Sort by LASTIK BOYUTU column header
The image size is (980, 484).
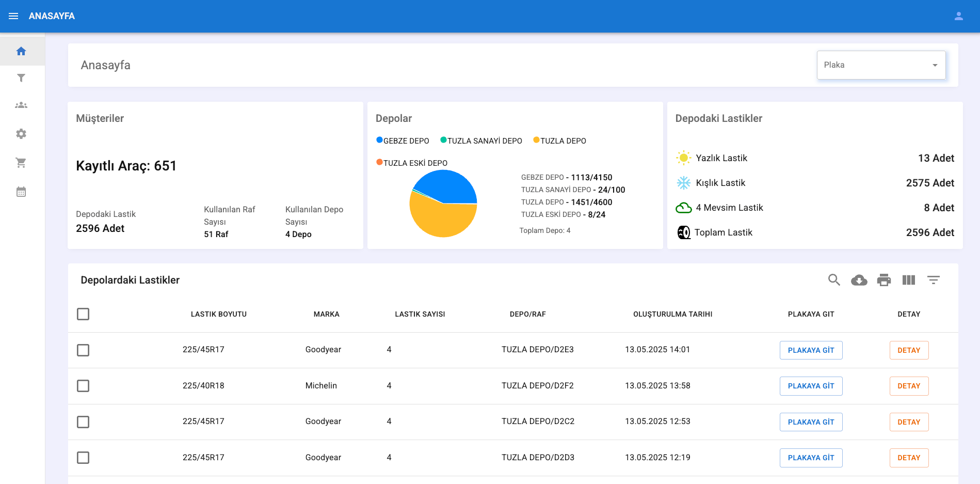pos(219,314)
